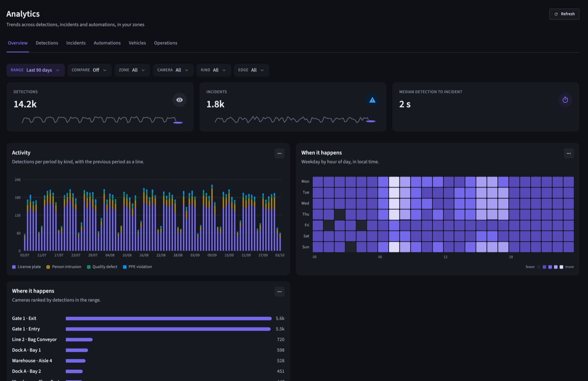The image size is (588, 381).
Task: Toggle License plate series in legend
Action: tap(26, 267)
